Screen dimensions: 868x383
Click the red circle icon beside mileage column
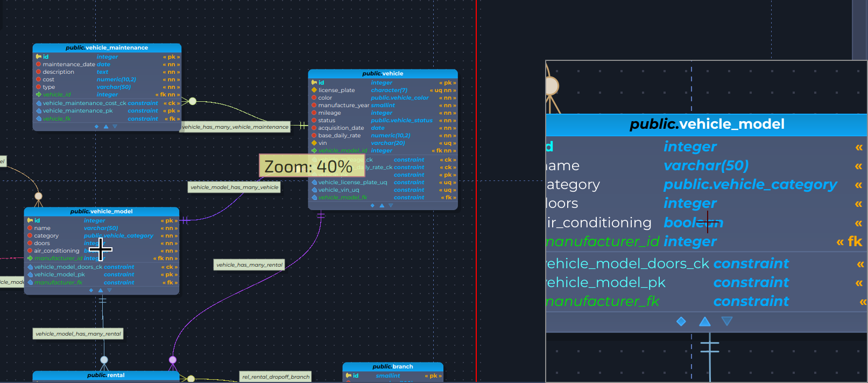[314, 113]
